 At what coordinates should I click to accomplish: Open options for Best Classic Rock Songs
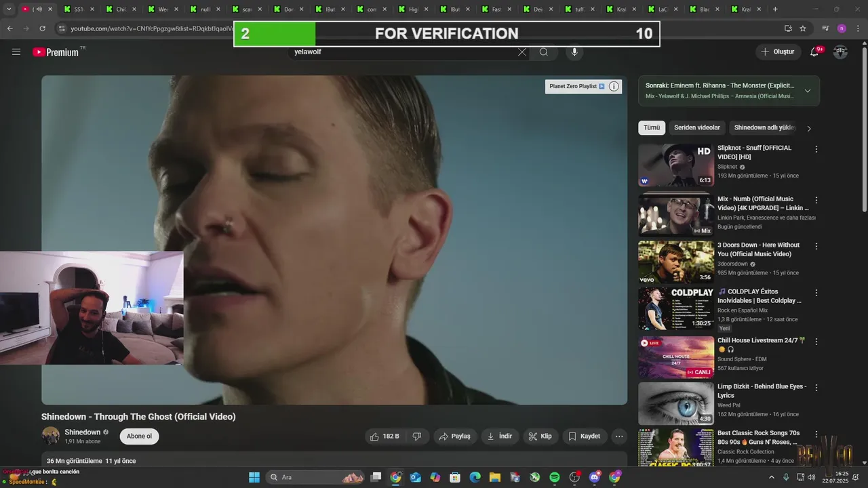[x=816, y=434]
